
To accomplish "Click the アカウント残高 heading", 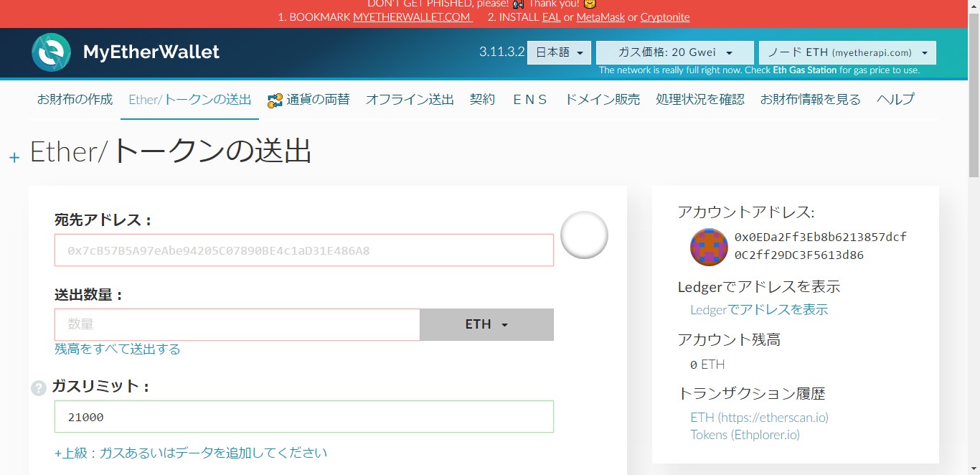I will (x=729, y=339).
